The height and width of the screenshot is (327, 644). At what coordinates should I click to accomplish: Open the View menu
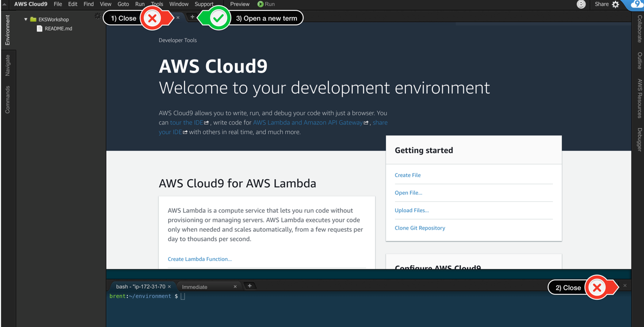tap(106, 4)
